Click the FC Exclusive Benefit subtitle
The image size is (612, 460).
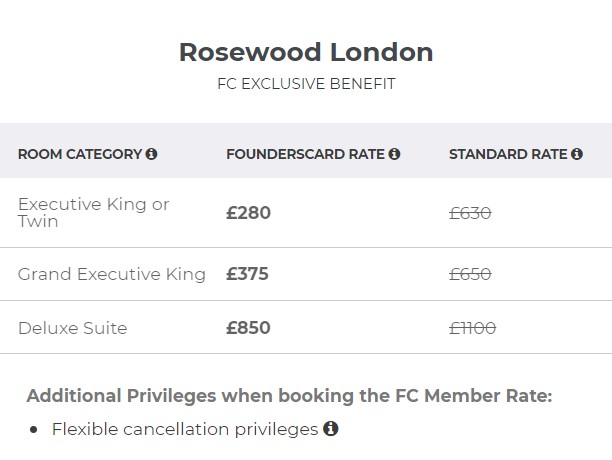pos(306,84)
